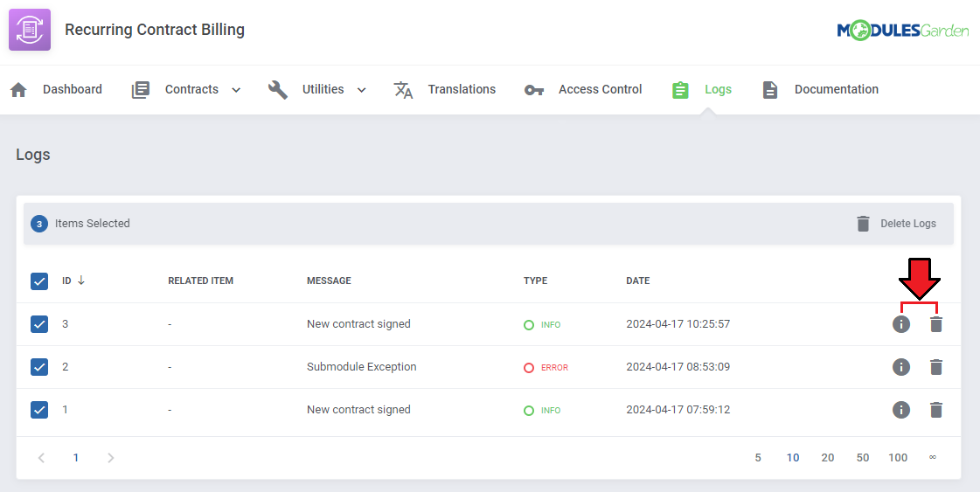
Task: Sort by ID using arrow icon
Action: coord(81,281)
